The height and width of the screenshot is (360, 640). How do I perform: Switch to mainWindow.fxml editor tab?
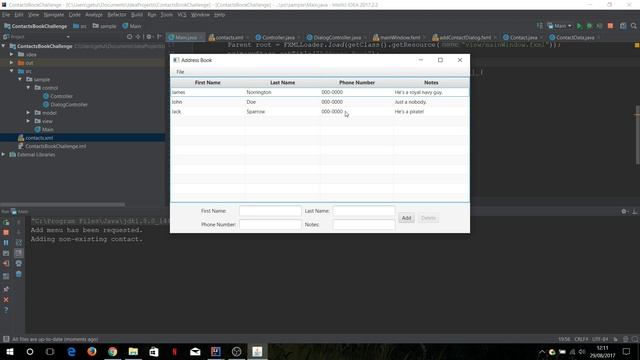(x=397, y=37)
